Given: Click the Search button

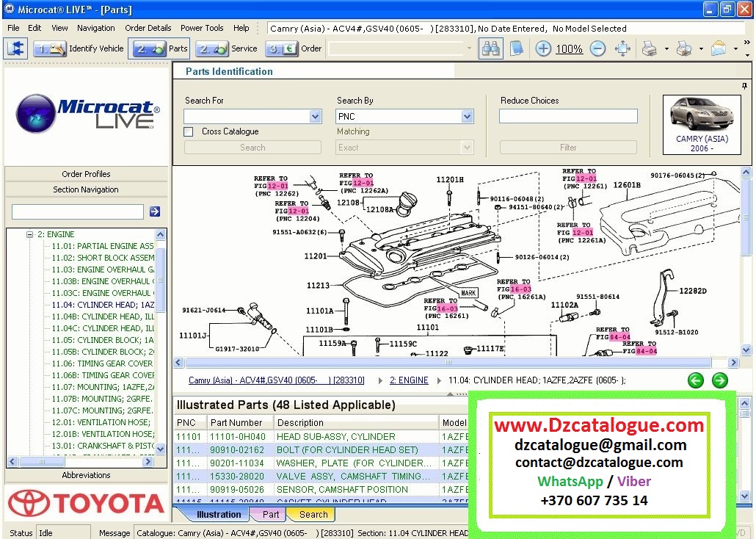Looking at the screenshot, I should click(x=252, y=147).
